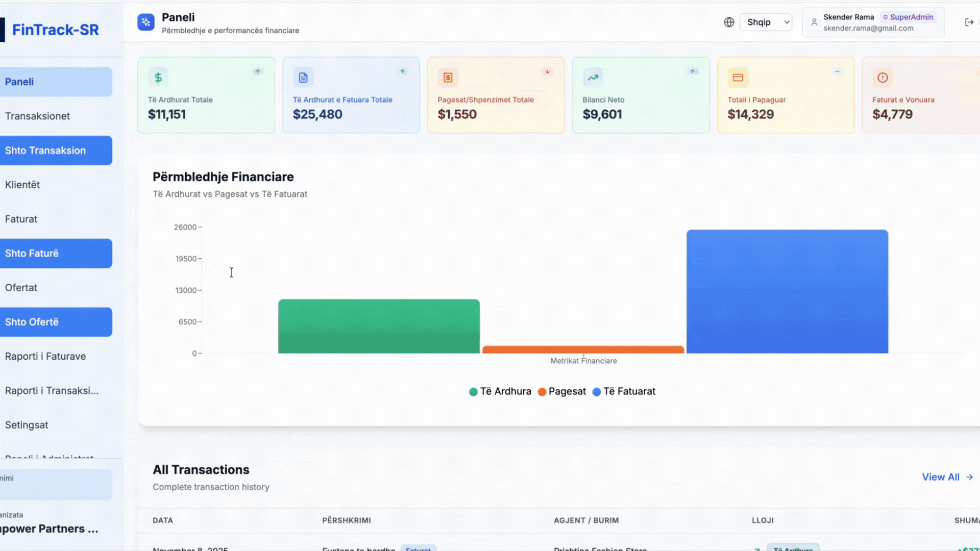The image size is (980, 551).
Task: Click the logout arrow icon top right
Action: [x=969, y=22]
